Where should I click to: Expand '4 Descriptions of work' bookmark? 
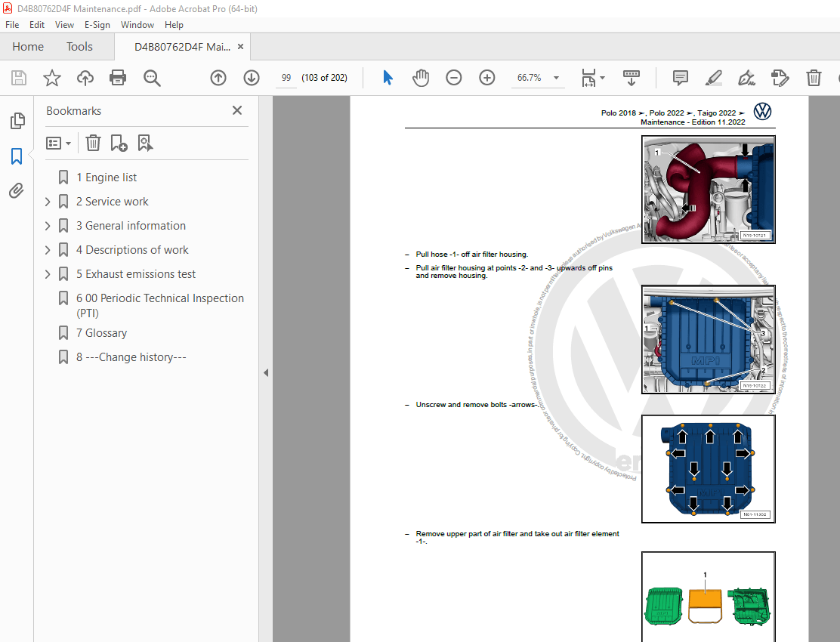48,250
